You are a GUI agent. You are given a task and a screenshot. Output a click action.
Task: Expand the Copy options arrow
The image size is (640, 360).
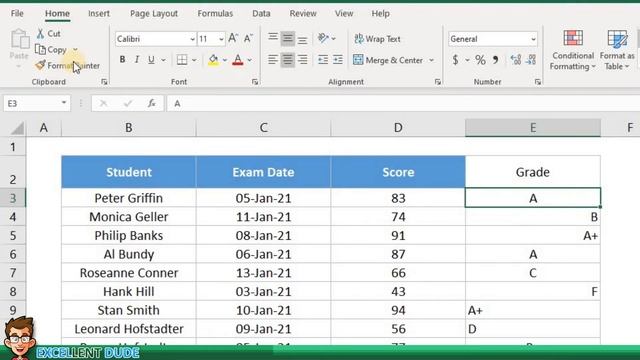(76, 50)
